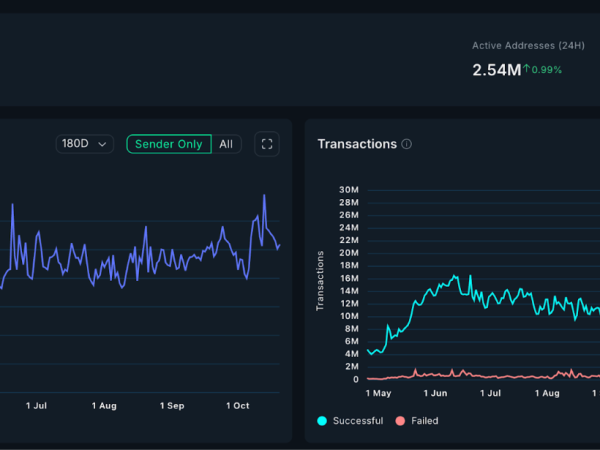Click the Active Addresses (24H) label
This screenshot has height=450, width=600.
point(528,46)
